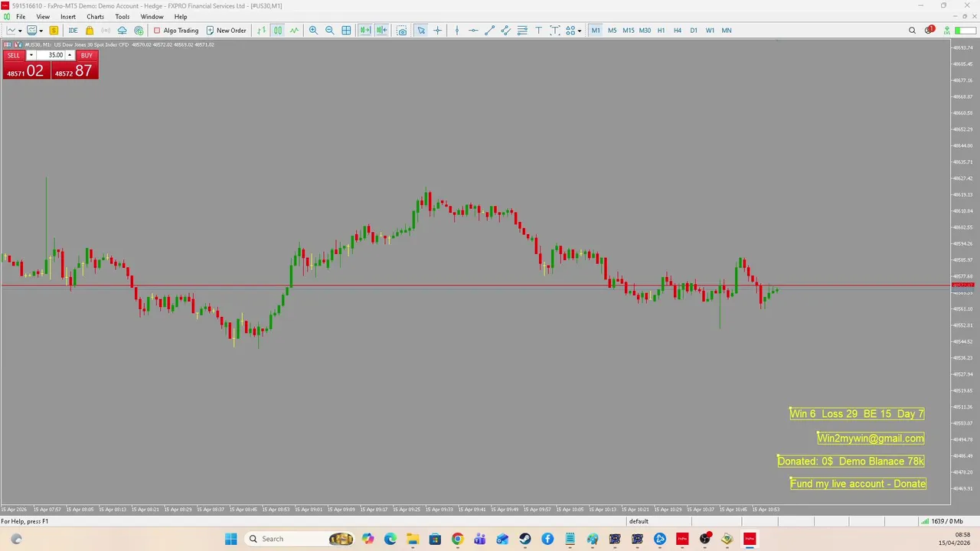Screen dimensions: 980x551
Task: Expand the profiles dropdown arrow
Action: click(x=41, y=31)
